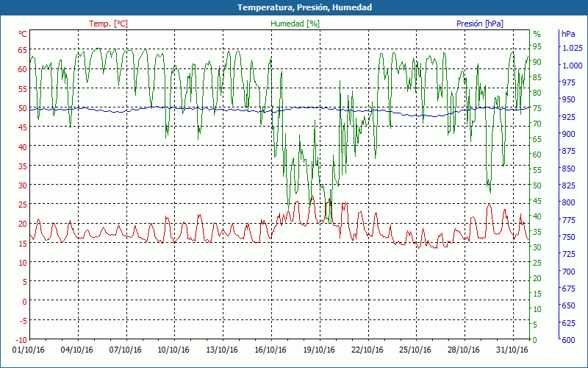The width and height of the screenshot is (588, 368).
Task: Click the green "%" axis unit label
Action: pyautogui.click(x=537, y=34)
